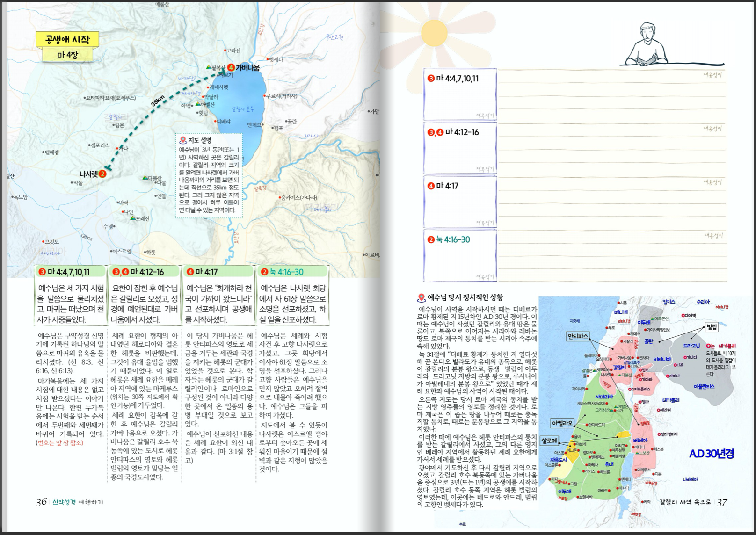This screenshot has width=756, height=535.
Task: Click the 막달라 town label
Action: click(211, 96)
